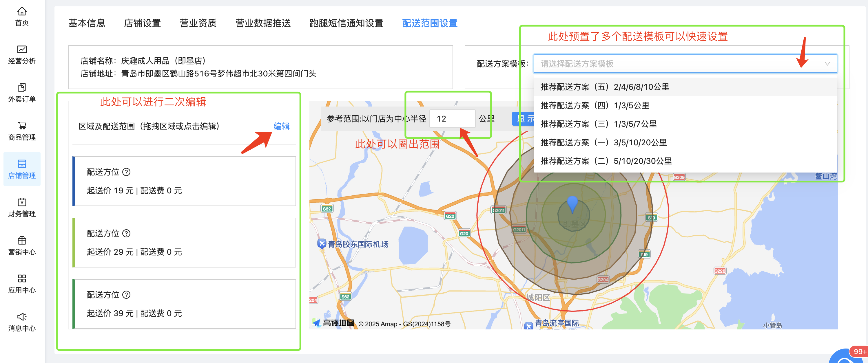Expand the 配送方案模板 dropdown arrow
This screenshot has height=363, width=868.
[827, 64]
